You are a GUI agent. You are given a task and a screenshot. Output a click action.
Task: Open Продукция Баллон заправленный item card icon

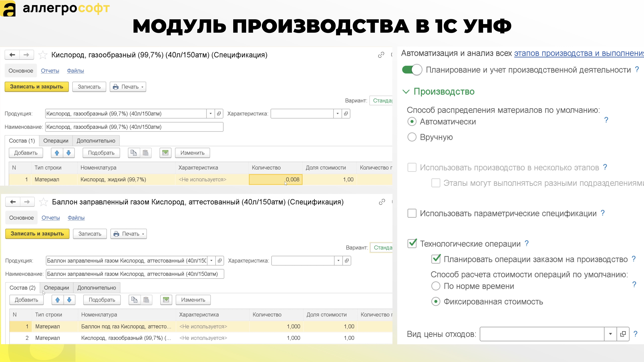[x=220, y=261]
